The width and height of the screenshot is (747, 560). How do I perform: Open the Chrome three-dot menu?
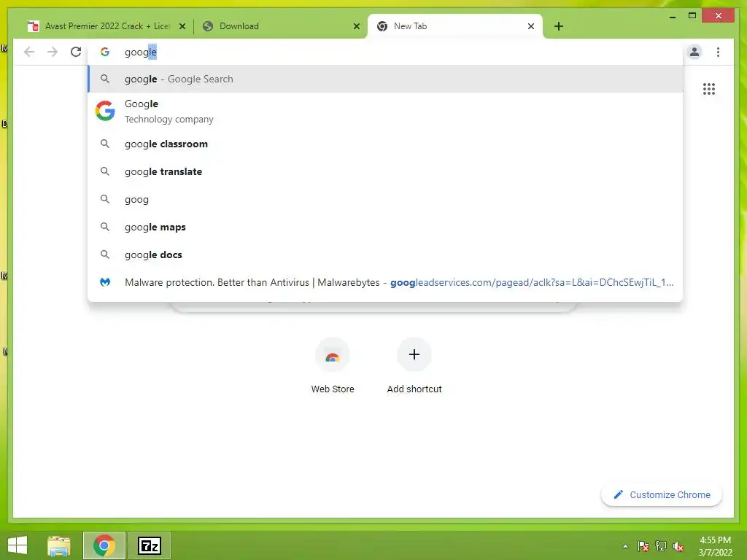click(x=718, y=52)
